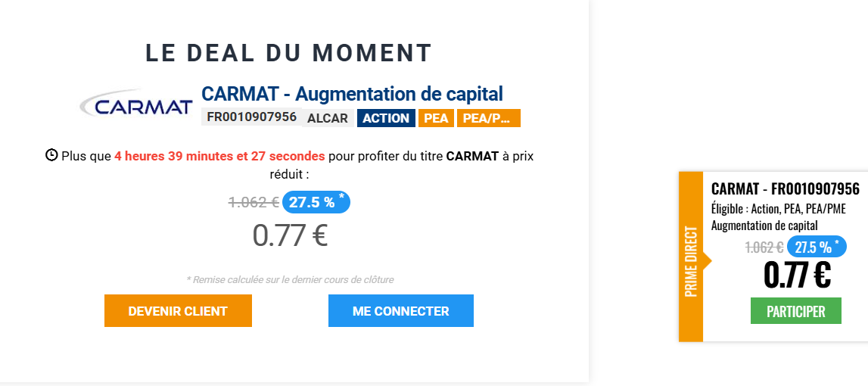The width and height of the screenshot is (868, 386).
Task: Click the CARMAT company logo
Action: 136,106
